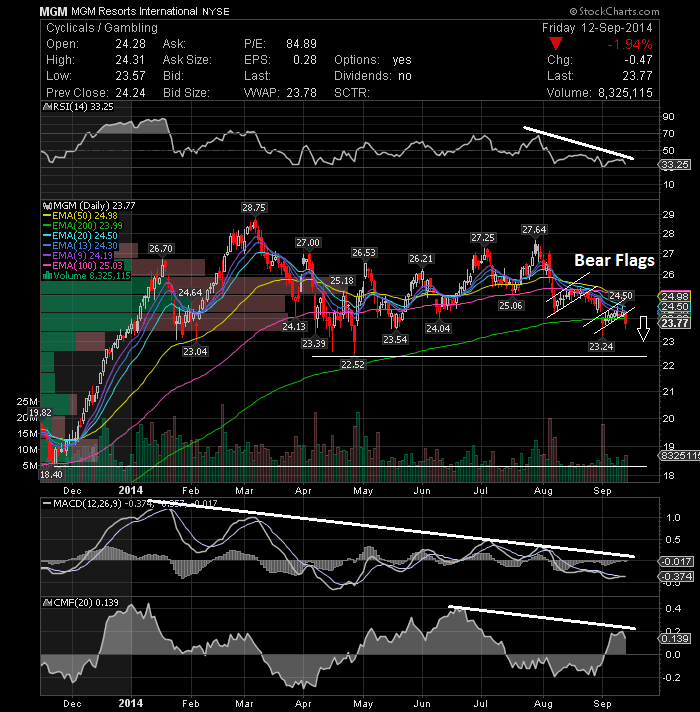This screenshot has width=700, height=712.
Task: Click the line marker before MACD(12,26,9)
Action: [x=46, y=504]
